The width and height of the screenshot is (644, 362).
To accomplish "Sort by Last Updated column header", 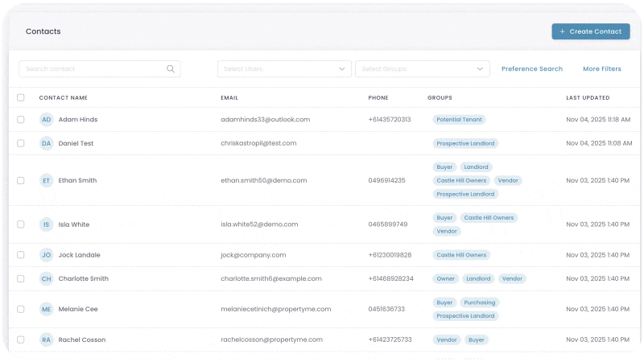I will 588,97.
